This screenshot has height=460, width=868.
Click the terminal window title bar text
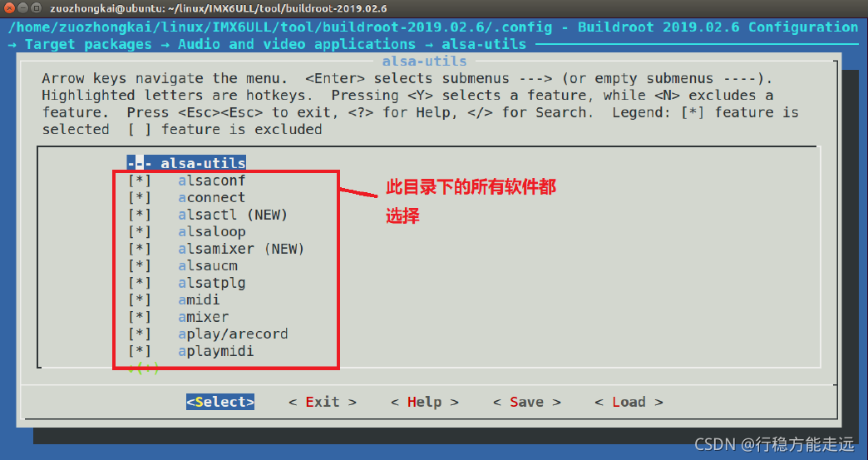point(218,8)
